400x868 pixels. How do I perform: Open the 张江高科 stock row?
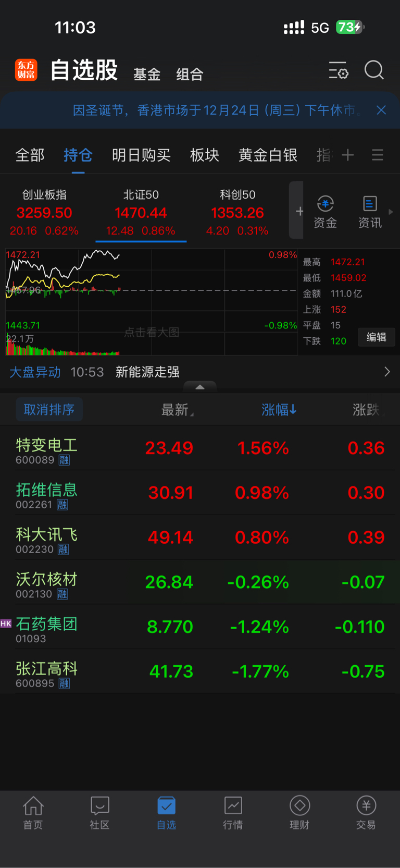[200, 673]
